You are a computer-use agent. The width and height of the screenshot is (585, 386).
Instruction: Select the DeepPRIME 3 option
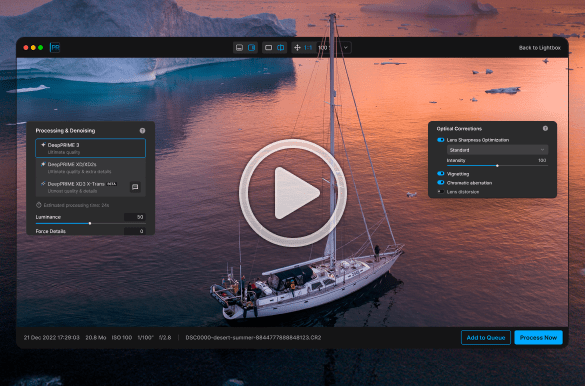tap(91, 148)
